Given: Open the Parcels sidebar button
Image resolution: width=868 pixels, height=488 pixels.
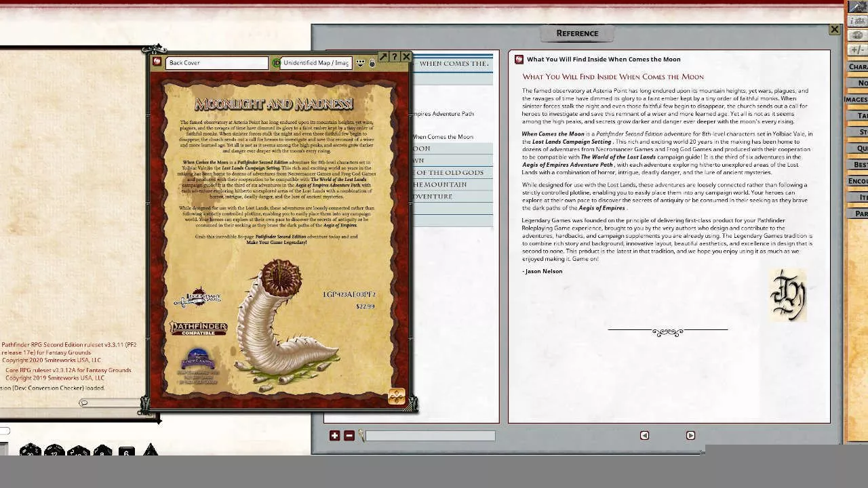Looking at the screenshot, I should [x=857, y=213].
